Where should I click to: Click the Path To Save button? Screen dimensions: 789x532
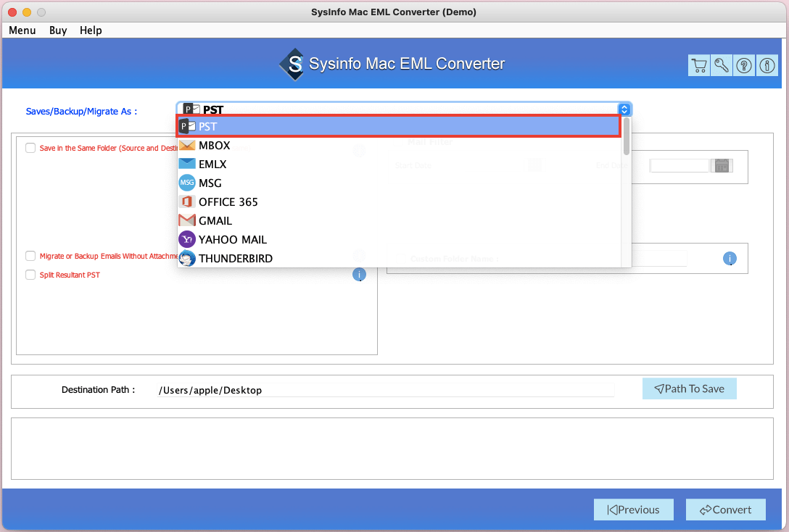(690, 388)
